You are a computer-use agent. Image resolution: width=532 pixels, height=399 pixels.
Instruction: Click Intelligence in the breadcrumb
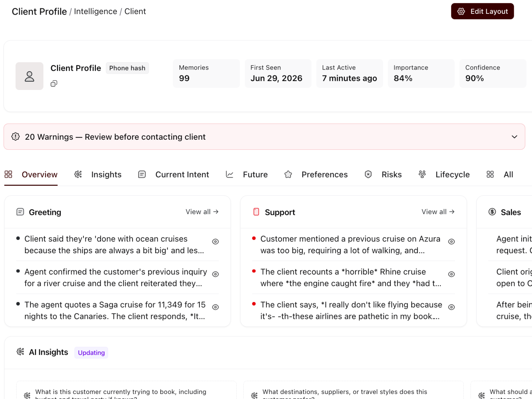95,11
